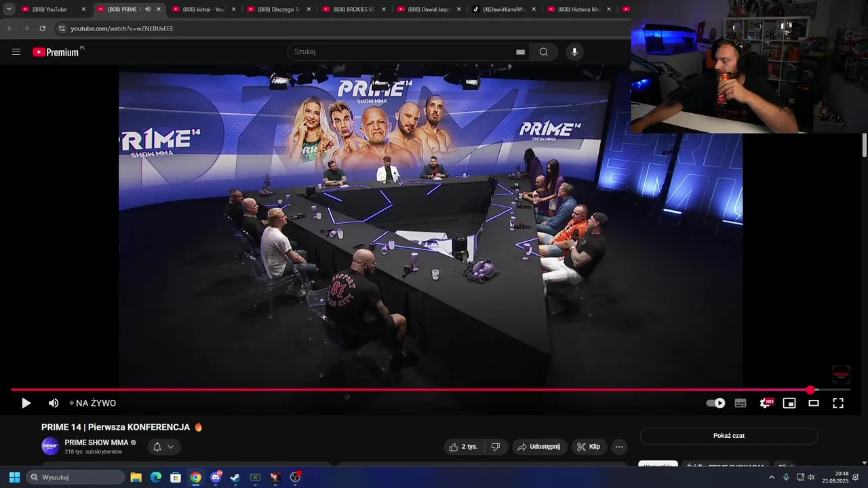Screen dimensions: 868x488
Task: Click the page vertical scrollbar
Action: (865, 146)
